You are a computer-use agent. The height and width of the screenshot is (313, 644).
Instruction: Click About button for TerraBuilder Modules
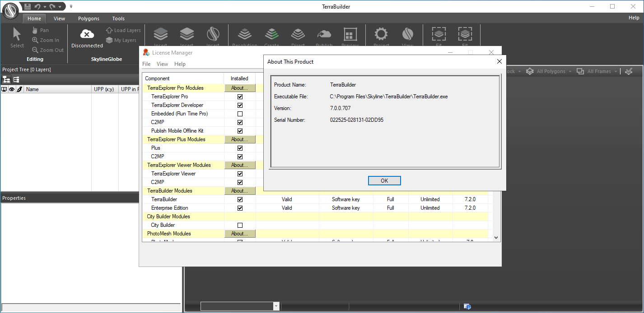(240, 191)
